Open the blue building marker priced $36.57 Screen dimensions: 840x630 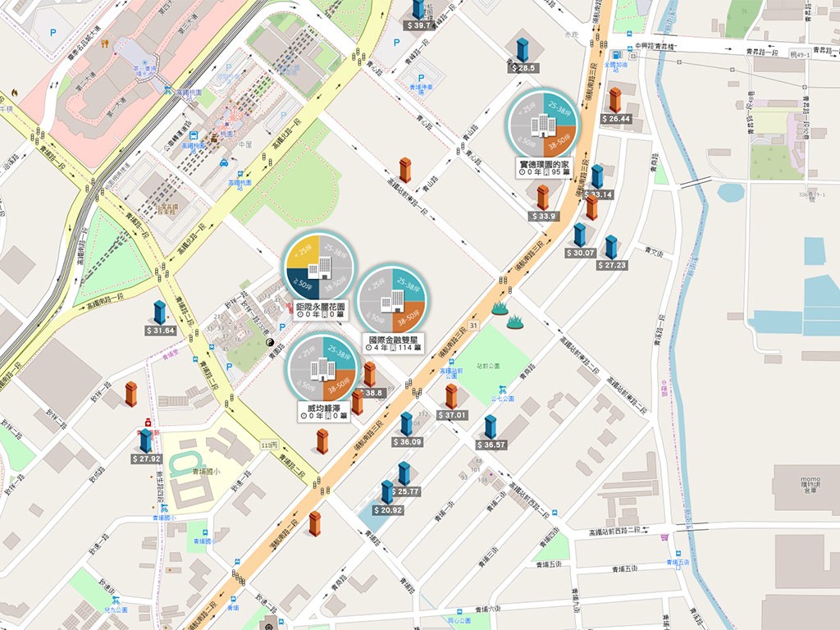click(x=491, y=427)
